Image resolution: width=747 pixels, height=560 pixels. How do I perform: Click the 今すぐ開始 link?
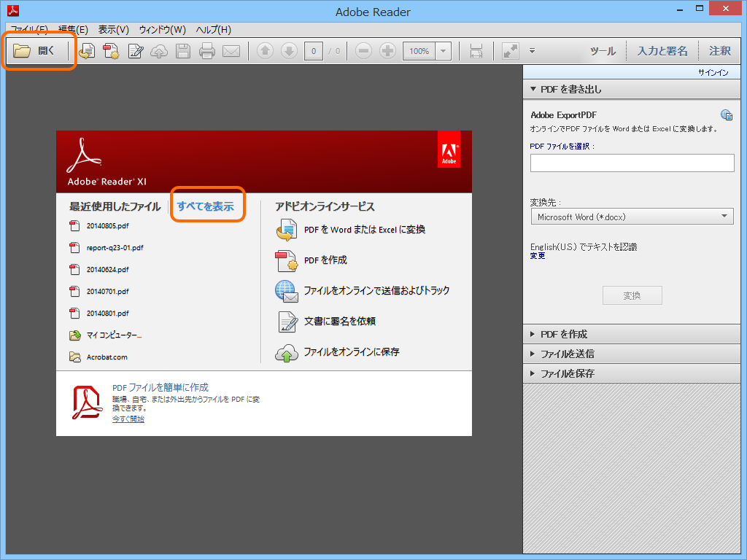tap(128, 419)
